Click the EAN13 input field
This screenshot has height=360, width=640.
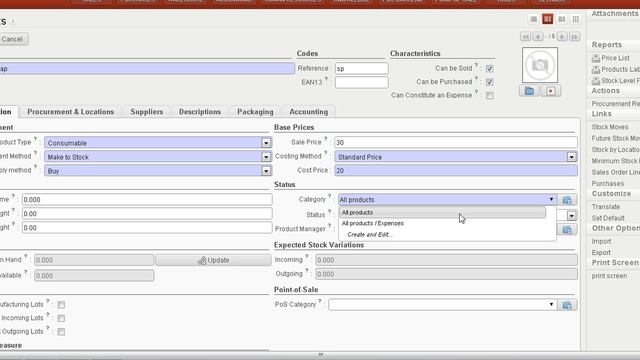tap(362, 82)
